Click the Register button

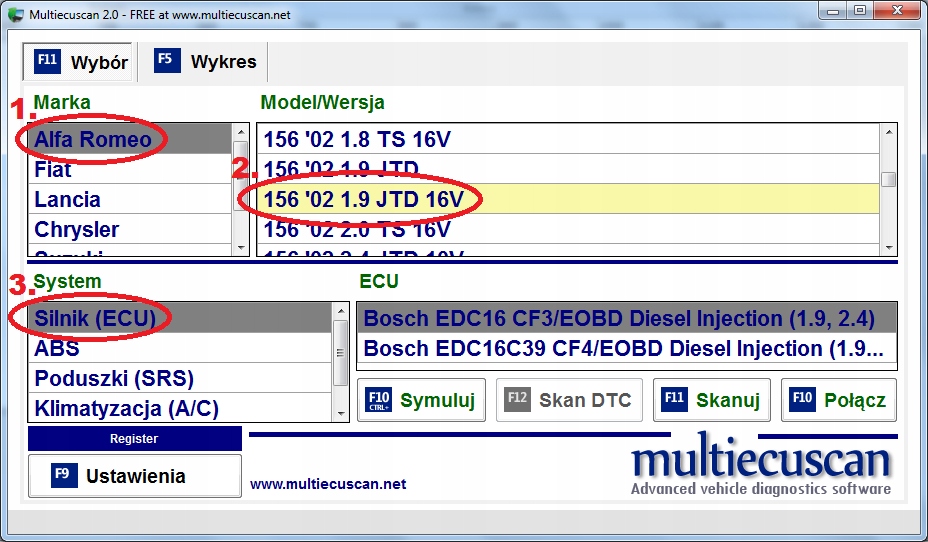tap(134, 438)
